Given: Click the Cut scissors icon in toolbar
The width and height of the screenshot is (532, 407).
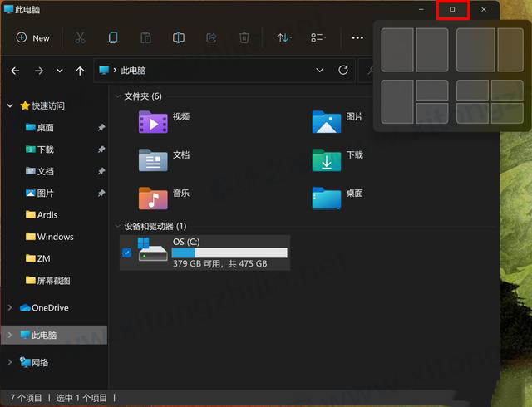Looking at the screenshot, I should [80, 37].
